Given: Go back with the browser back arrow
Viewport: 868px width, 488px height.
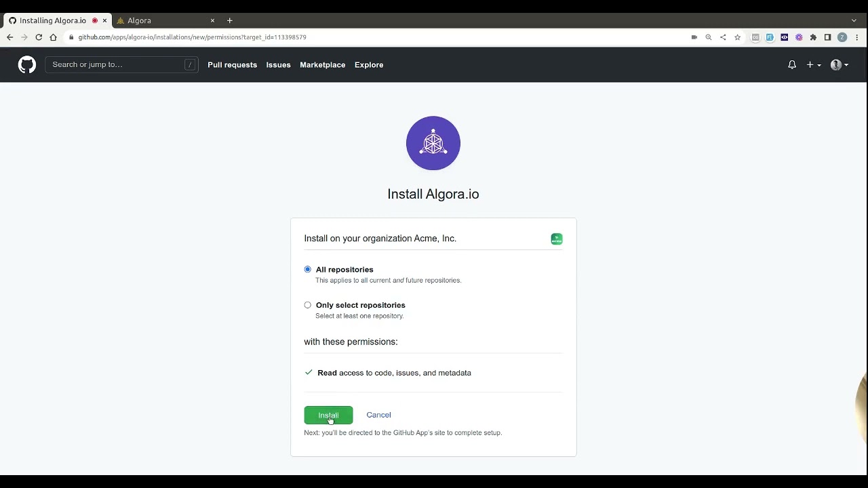Looking at the screenshot, I should pyautogui.click(x=9, y=37).
